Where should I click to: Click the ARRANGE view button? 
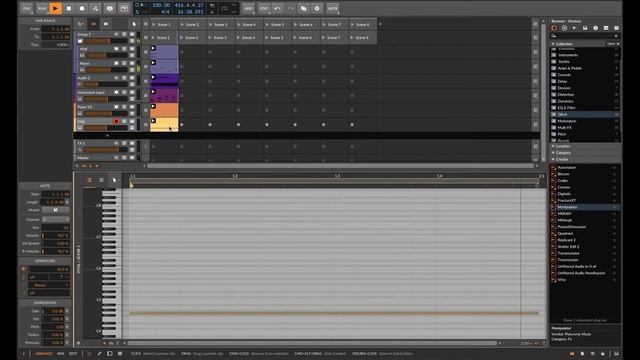pyautogui.click(x=44, y=353)
